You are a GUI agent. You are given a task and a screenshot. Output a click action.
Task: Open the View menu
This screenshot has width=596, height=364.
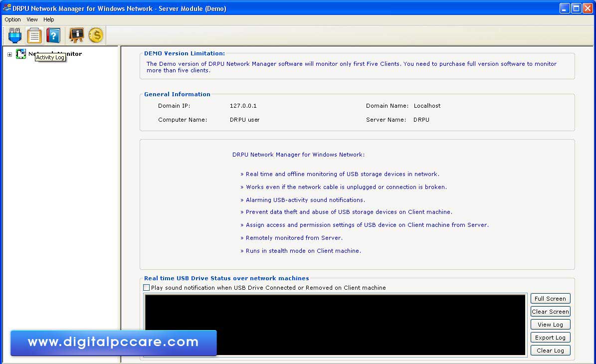click(x=32, y=19)
